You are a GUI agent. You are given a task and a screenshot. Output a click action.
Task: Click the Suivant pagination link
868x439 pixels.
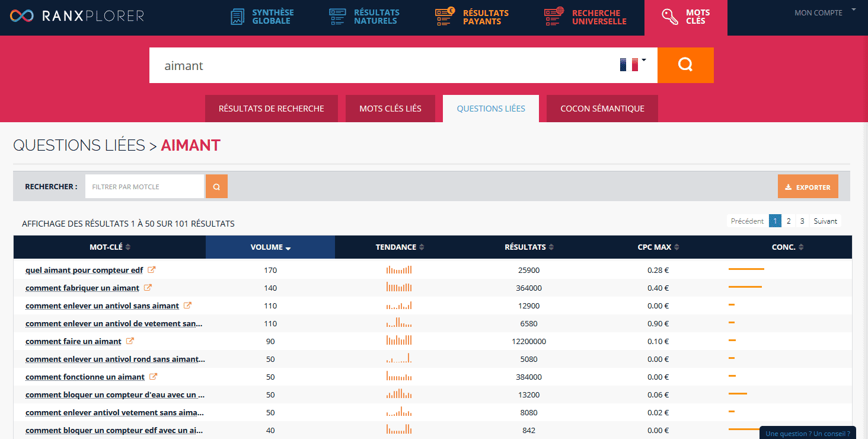825,221
